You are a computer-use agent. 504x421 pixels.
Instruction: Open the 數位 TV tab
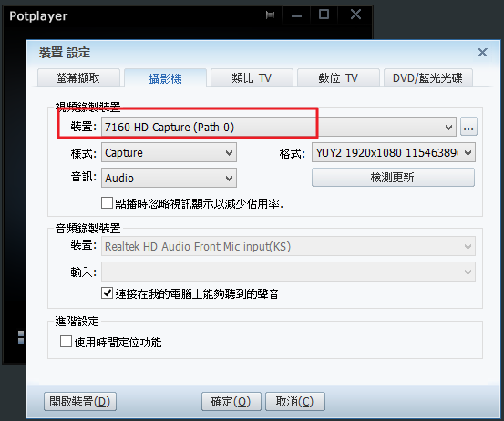(x=338, y=77)
